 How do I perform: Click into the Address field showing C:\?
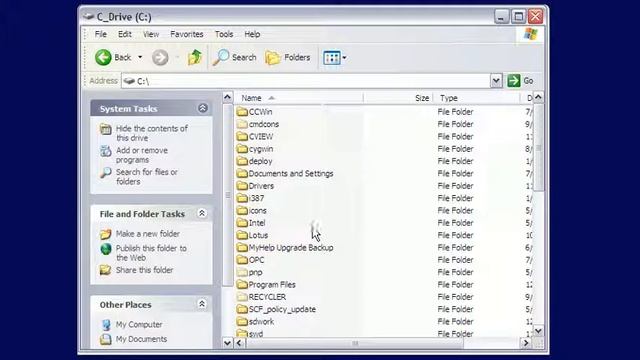click(x=306, y=81)
